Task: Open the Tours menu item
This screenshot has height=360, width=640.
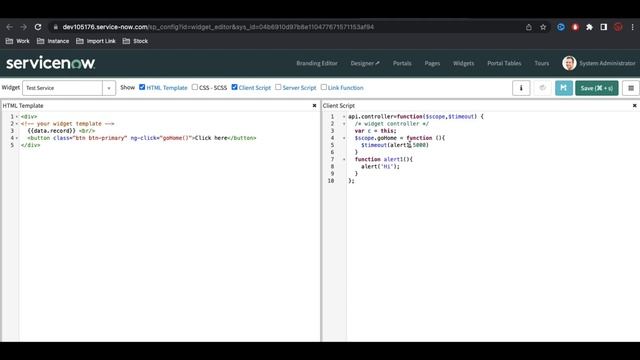Action: tap(542, 63)
